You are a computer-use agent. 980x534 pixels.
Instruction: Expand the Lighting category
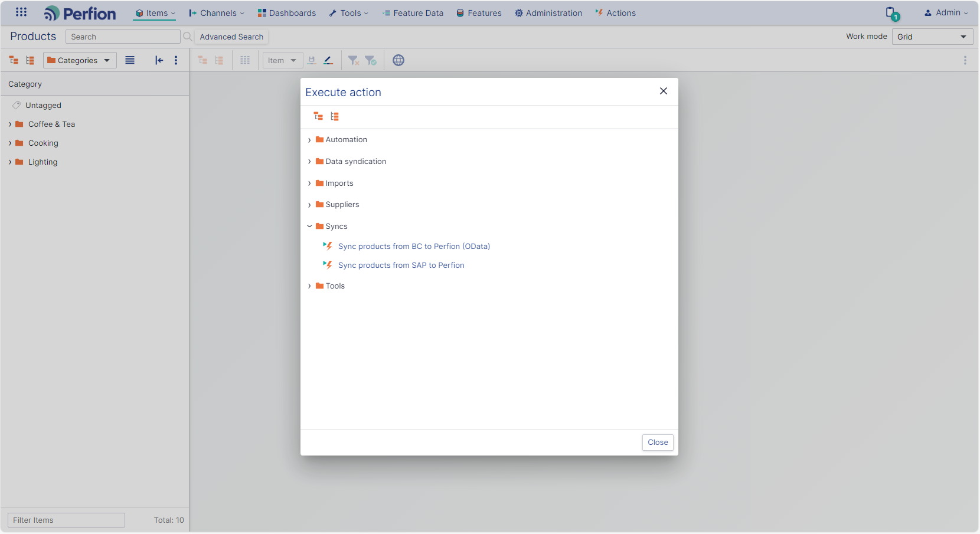(10, 162)
